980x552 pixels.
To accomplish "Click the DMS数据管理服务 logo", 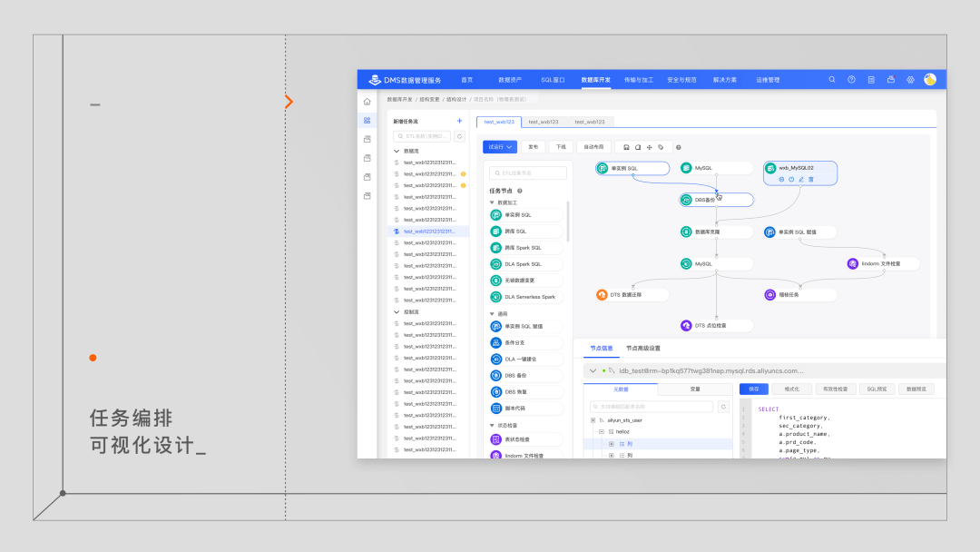I will pos(405,80).
